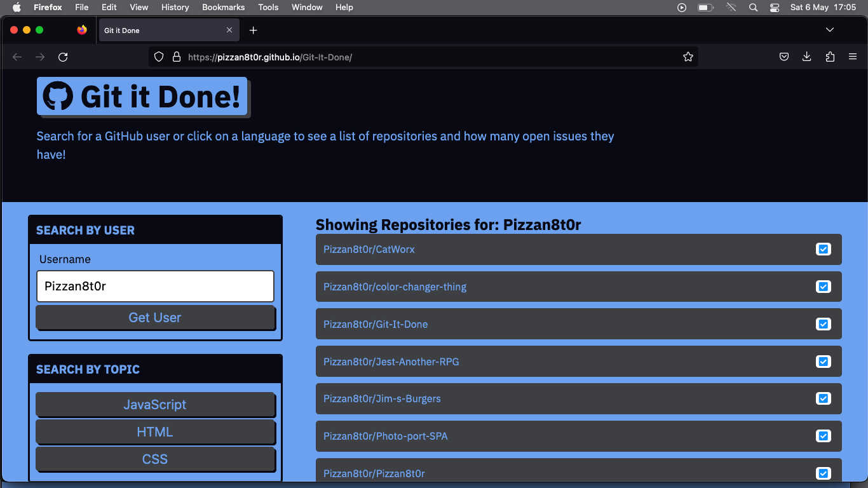Save the page to Pocket
The height and width of the screenshot is (488, 868).
point(783,57)
